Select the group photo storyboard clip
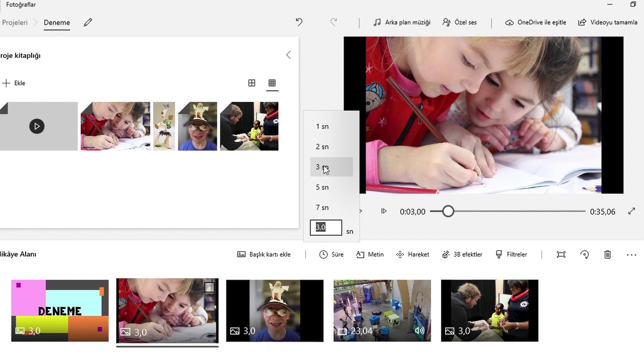 (x=490, y=311)
